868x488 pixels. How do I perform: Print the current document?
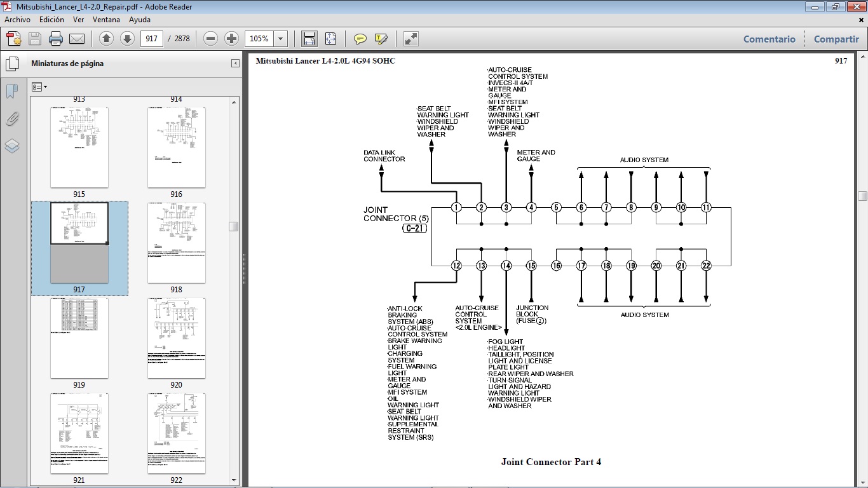pos(56,38)
